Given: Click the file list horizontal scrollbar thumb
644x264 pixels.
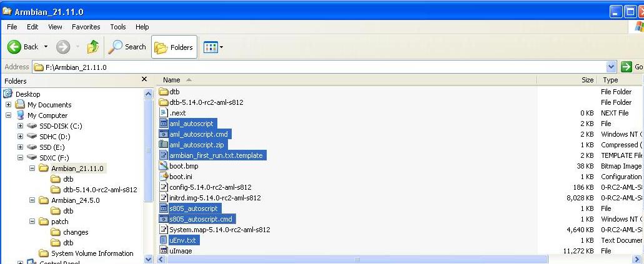Looking at the screenshot, I should [x=357, y=260].
